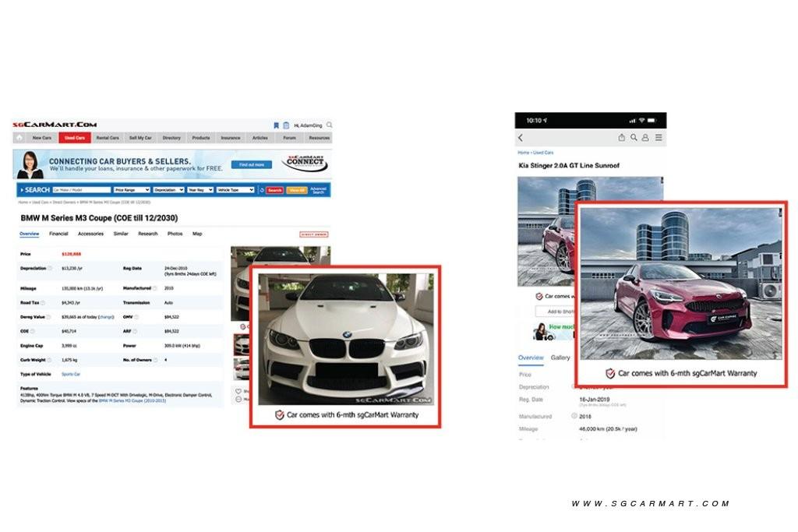This screenshot has height=532, width=798.
Task: Tap the back arrow in the mobile browser
Action: (521, 138)
